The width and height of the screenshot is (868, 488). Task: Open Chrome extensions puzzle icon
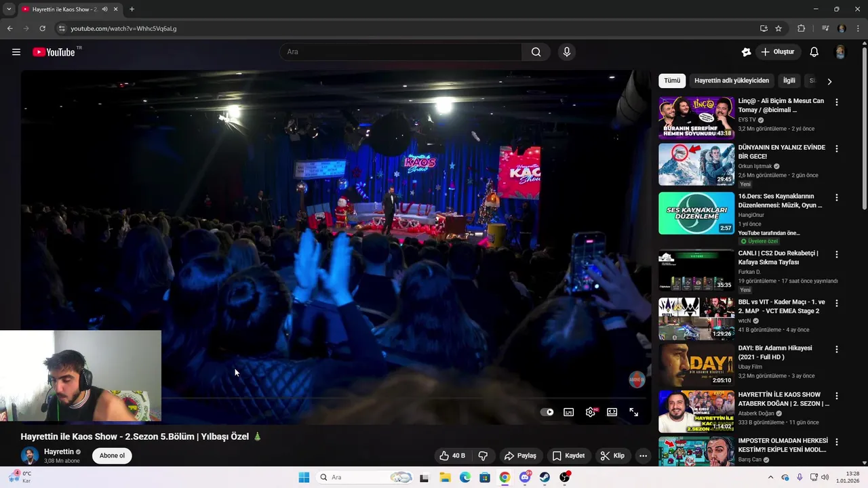pos(802,28)
